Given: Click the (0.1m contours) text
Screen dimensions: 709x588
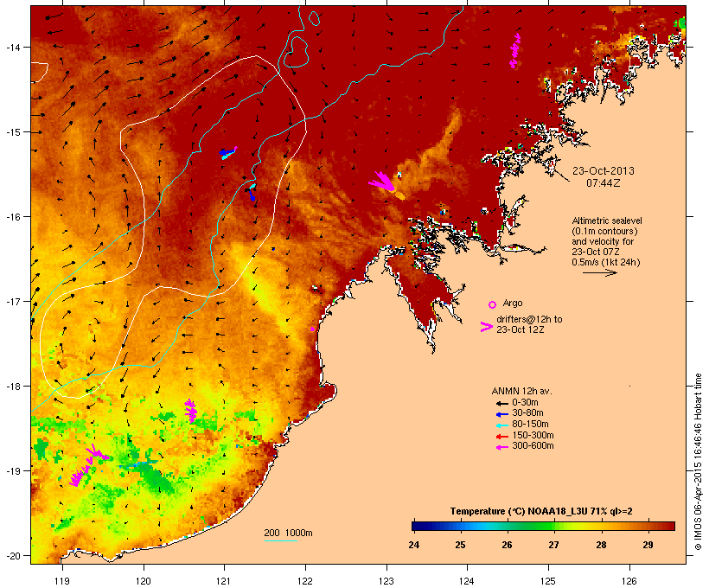Looking at the screenshot, I should pyautogui.click(x=604, y=231).
